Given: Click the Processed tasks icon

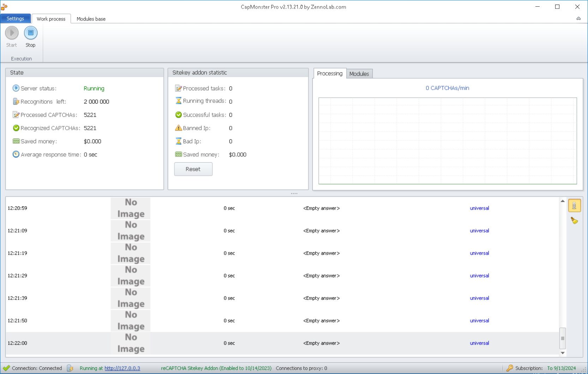Looking at the screenshot, I should pyautogui.click(x=178, y=88).
